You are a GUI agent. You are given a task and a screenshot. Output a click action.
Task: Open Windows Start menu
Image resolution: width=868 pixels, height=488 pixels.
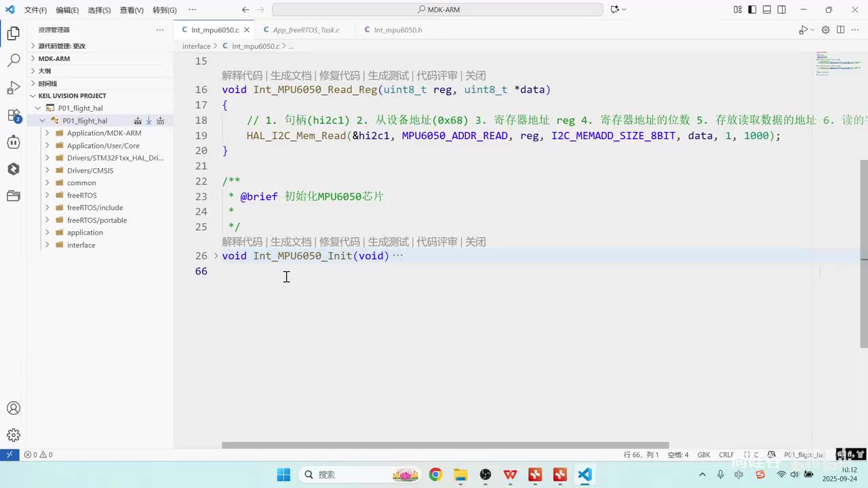(x=283, y=474)
